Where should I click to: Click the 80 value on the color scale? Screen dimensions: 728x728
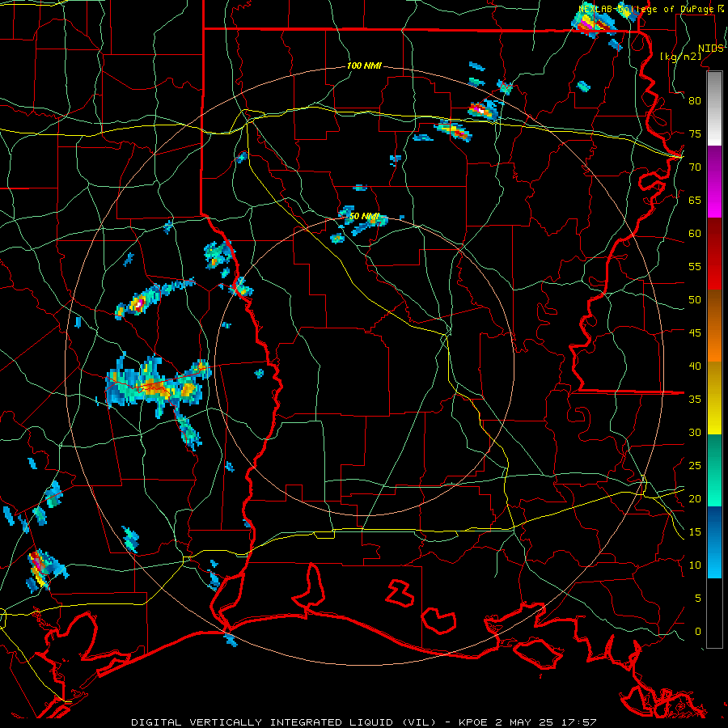pos(695,100)
